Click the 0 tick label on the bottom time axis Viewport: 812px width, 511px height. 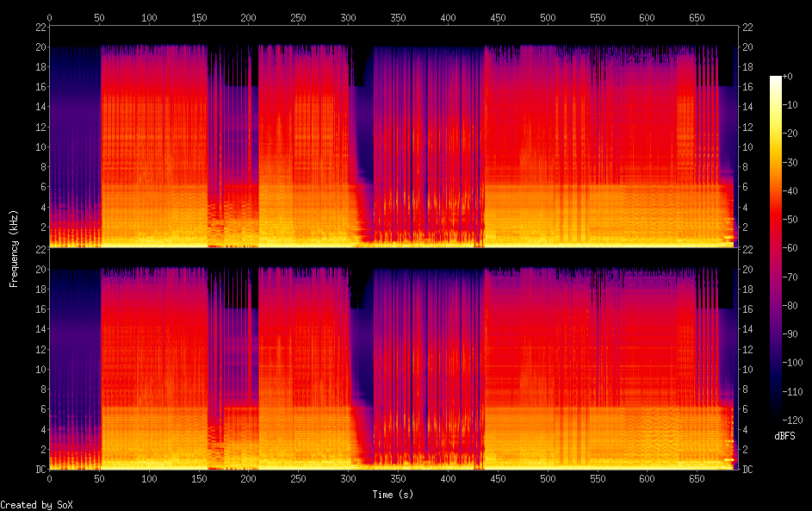[50, 478]
